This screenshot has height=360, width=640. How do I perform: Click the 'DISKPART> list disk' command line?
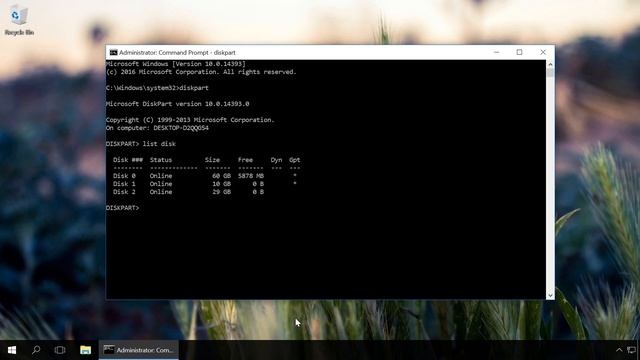pyautogui.click(x=141, y=144)
